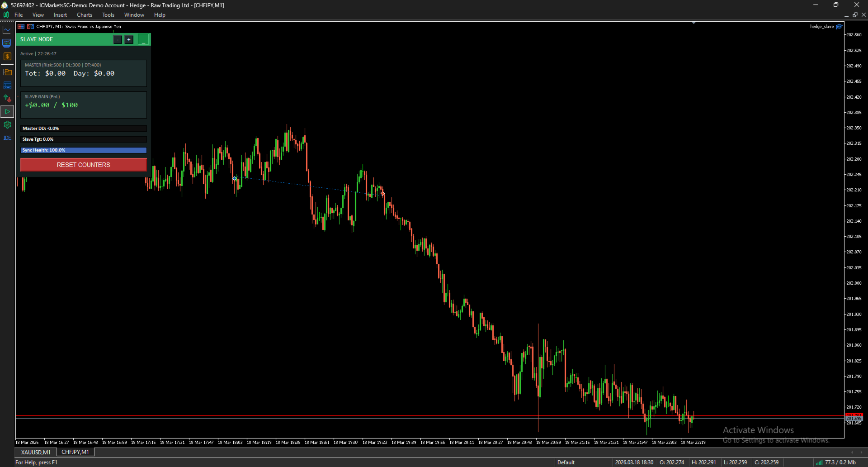Click the Sync Health progress bar
868x467 pixels.
(x=84, y=150)
